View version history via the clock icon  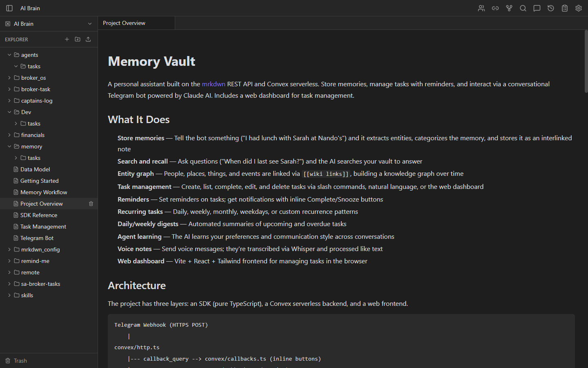(x=550, y=8)
